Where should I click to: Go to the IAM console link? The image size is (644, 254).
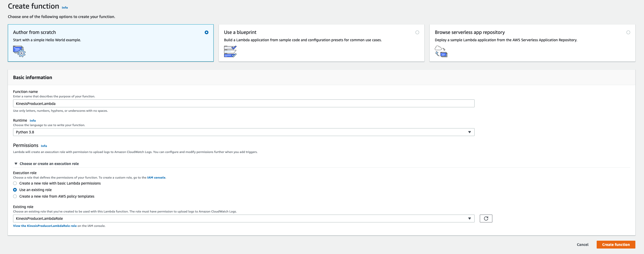tap(156, 177)
